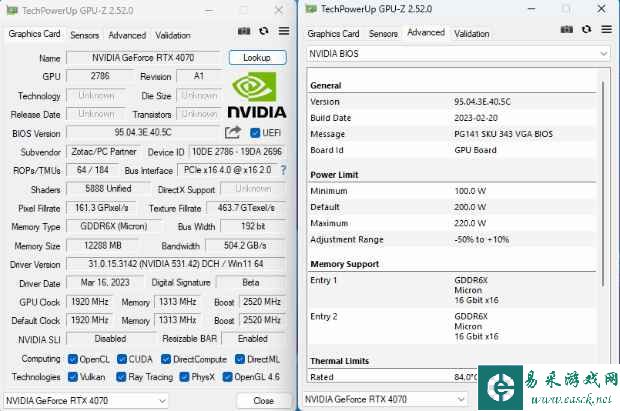Click the Driver Version field
The image size is (620, 411).
pos(176,264)
